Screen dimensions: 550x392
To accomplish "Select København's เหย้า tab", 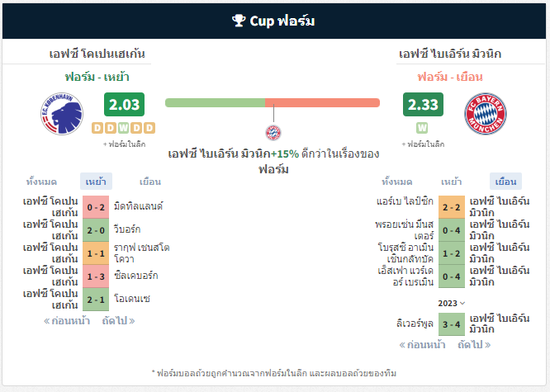I will [96, 182].
